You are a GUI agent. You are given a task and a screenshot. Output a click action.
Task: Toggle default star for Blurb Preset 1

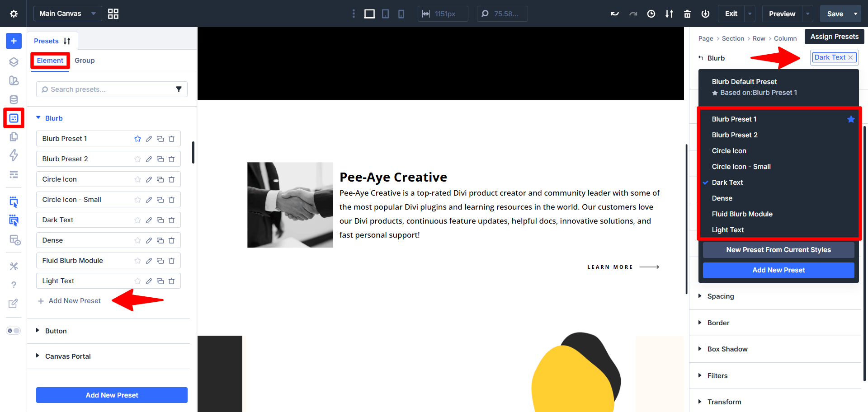pyautogui.click(x=137, y=139)
